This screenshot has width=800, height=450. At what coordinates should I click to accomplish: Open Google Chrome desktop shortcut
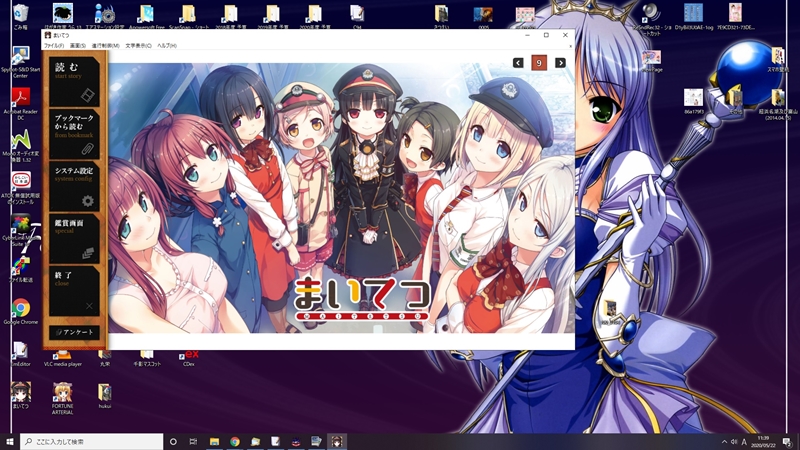coord(20,310)
